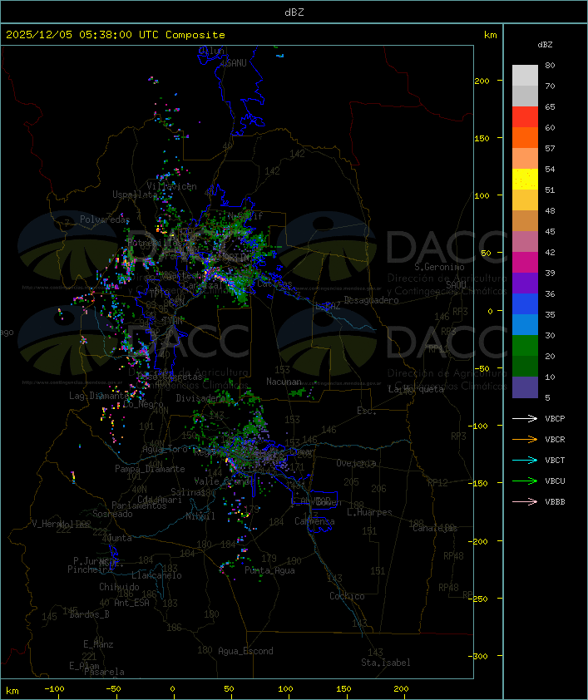The height and width of the screenshot is (700, 588).
Task: Click the 'E_Manz' map label
Action: tap(98, 644)
